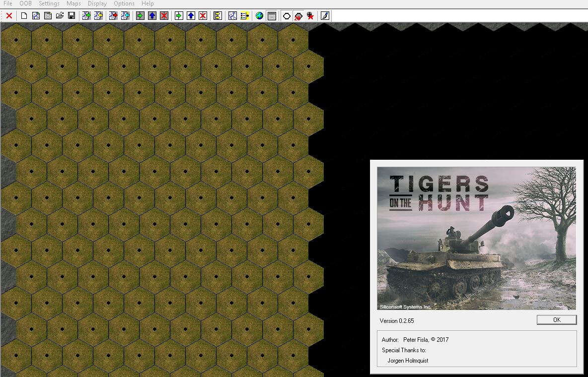Viewport: 588px width, 377px height.
Task: Click the 'Jorgen Holmquist' name
Action: pos(408,361)
